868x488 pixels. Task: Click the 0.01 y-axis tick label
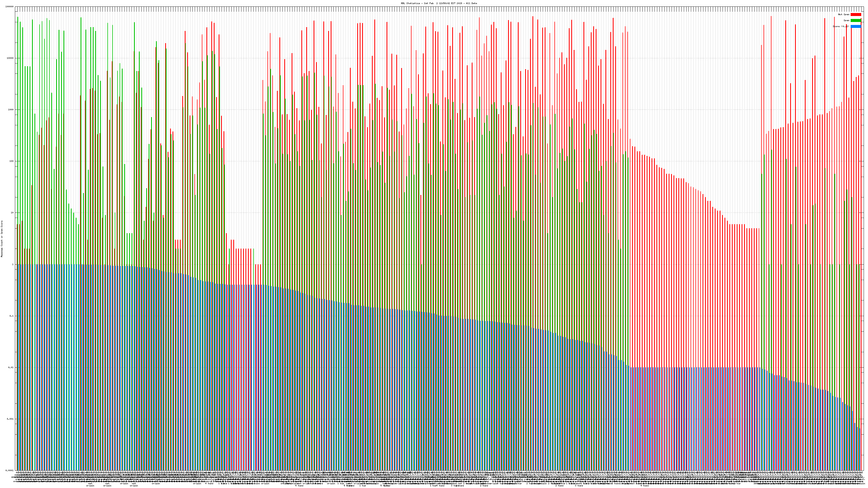(11, 367)
